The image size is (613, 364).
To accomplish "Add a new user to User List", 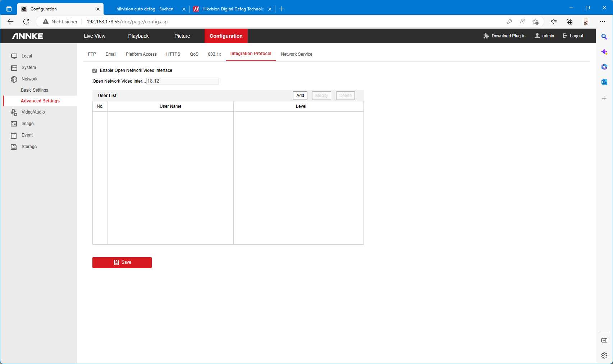I will click(300, 96).
